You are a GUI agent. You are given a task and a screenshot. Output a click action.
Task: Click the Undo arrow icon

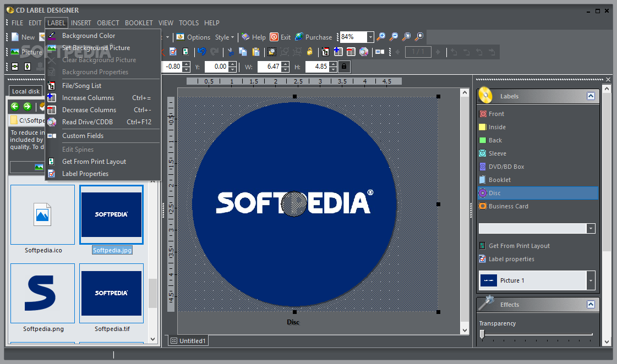pyautogui.click(x=202, y=52)
